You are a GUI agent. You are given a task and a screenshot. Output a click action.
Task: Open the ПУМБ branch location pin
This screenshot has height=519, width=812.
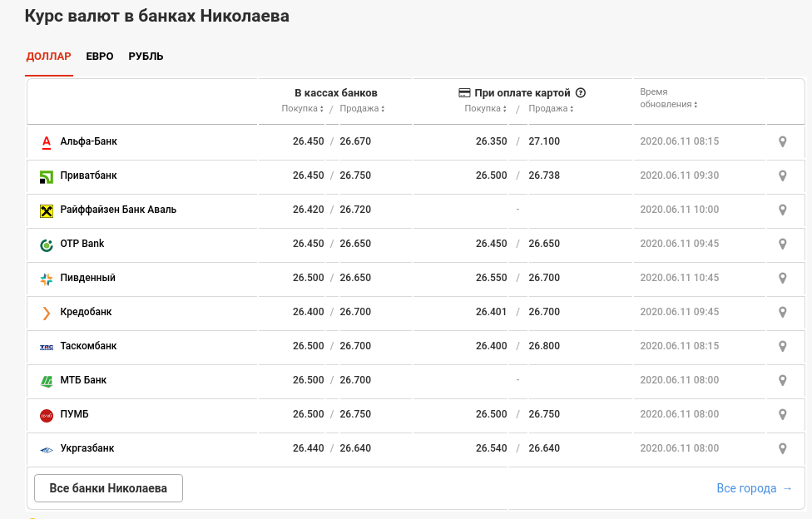783,414
